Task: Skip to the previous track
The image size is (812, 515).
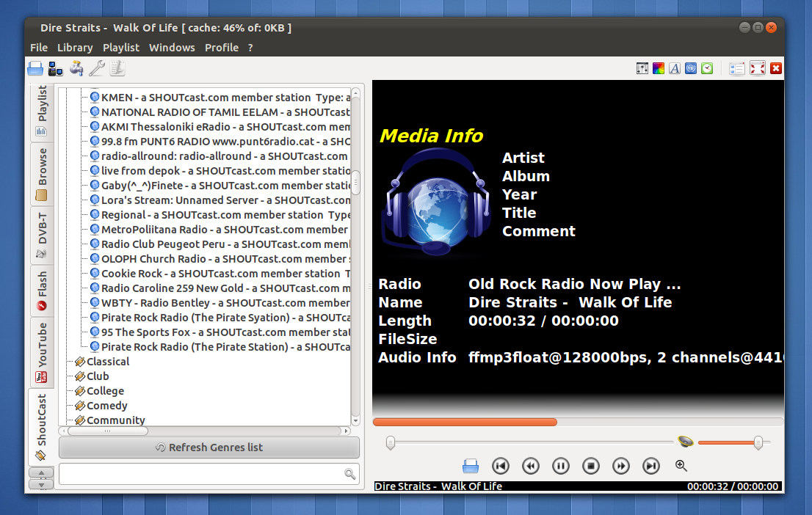Action: coord(500,466)
